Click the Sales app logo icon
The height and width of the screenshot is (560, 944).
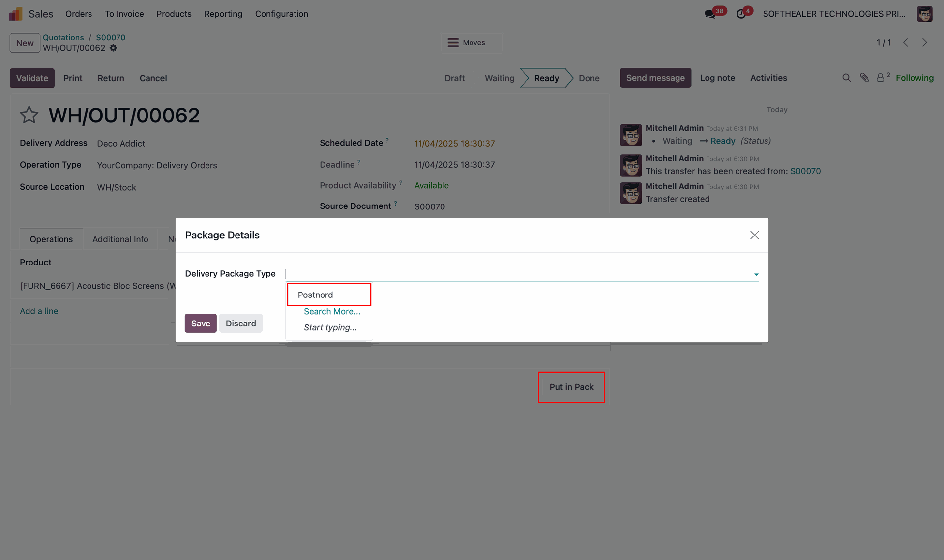(x=16, y=14)
